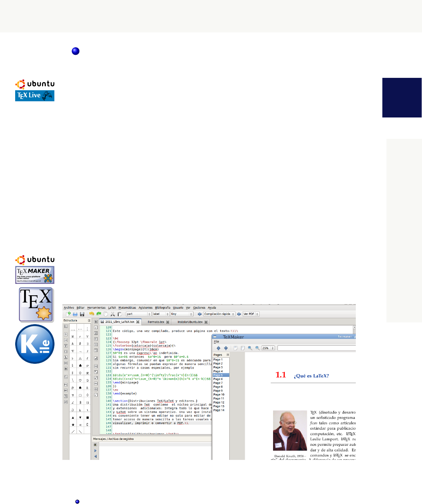422x504 pixels.
Task: Open the Compilación rápida dropdown
Action: click(x=219, y=314)
